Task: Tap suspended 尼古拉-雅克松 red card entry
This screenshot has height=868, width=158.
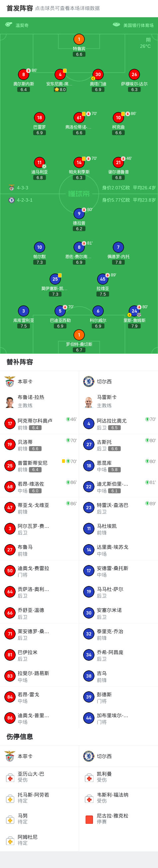Action: pyautogui.click(x=118, y=819)
